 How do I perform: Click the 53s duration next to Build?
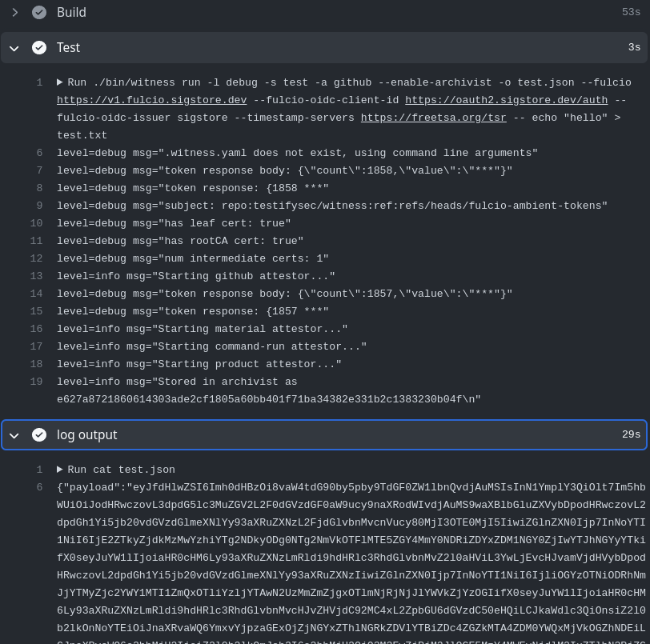point(632,12)
